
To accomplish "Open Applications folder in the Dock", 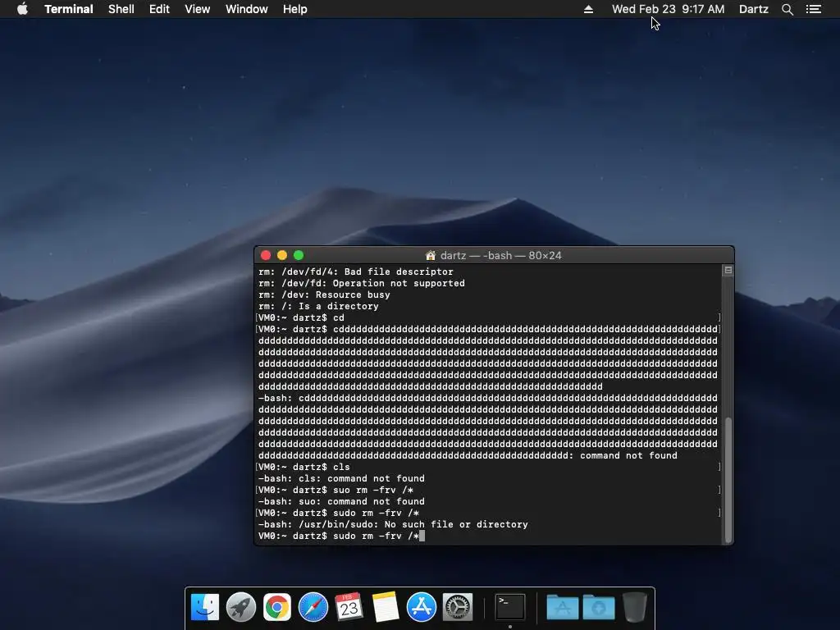I will coord(562,608).
